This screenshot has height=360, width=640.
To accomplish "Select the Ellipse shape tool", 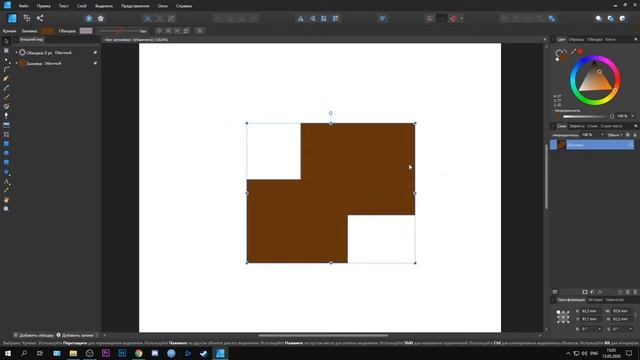I will [6, 153].
